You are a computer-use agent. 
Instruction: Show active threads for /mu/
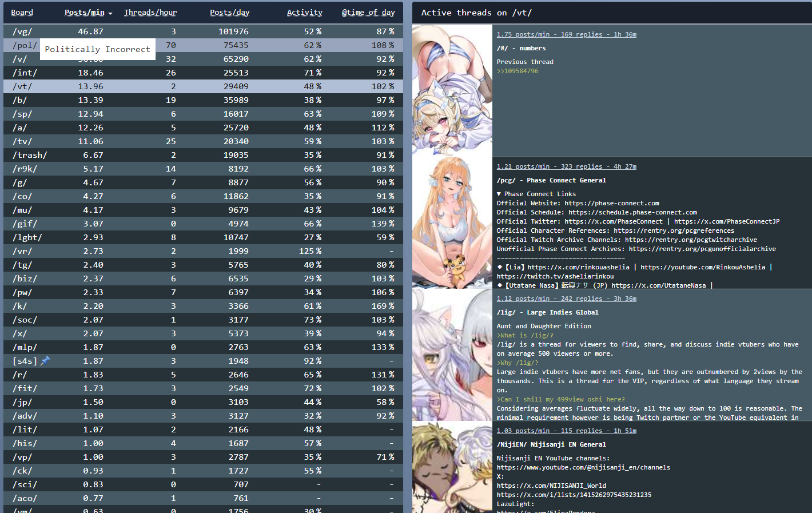point(203,210)
